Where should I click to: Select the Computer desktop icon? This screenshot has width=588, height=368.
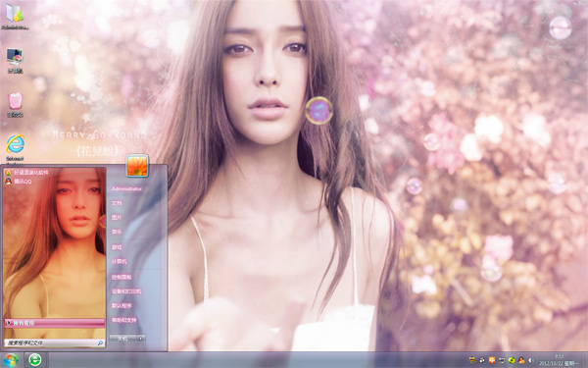click(15, 60)
